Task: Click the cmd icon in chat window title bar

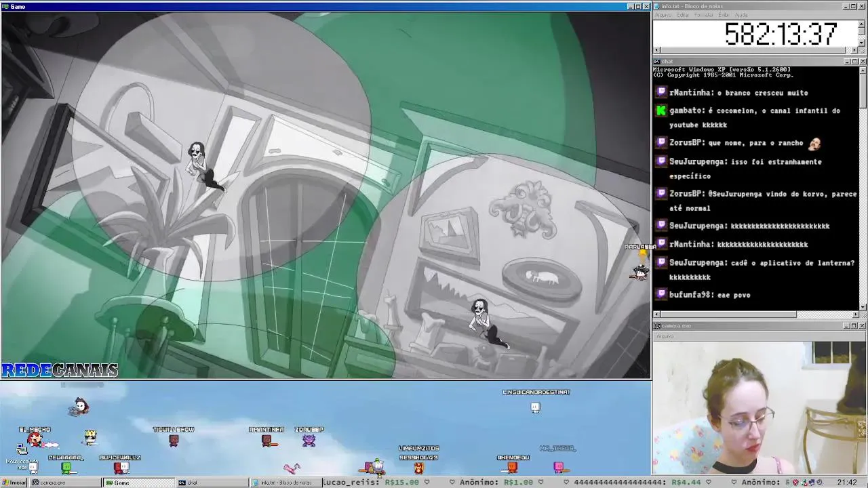Action: pyautogui.click(x=656, y=62)
